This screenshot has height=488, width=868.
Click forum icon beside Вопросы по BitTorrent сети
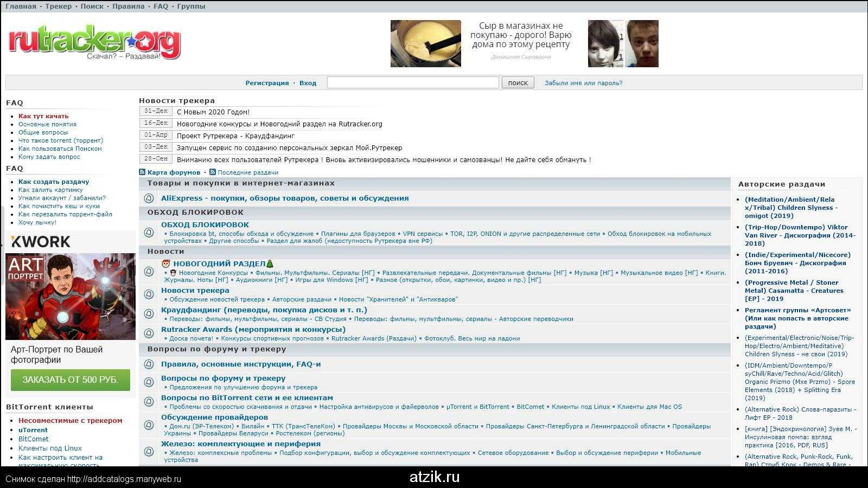149,402
